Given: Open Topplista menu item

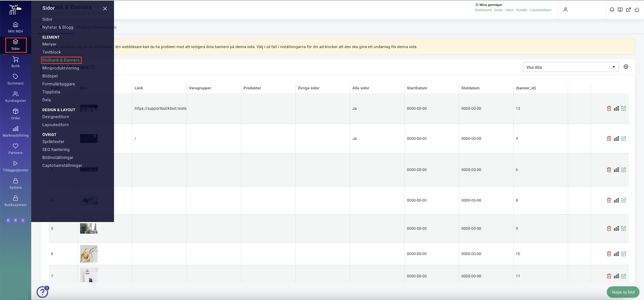Looking at the screenshot, I should pyautogui.click(x=51, y=92).
